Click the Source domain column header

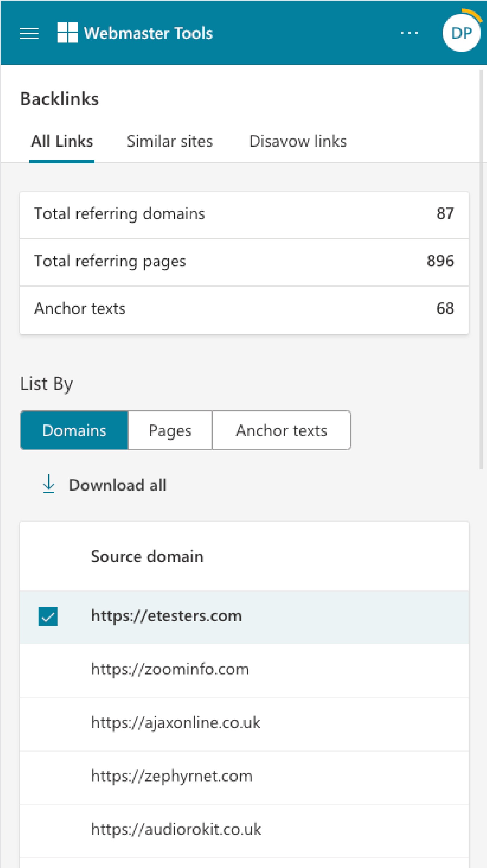(x=147, y=557)
